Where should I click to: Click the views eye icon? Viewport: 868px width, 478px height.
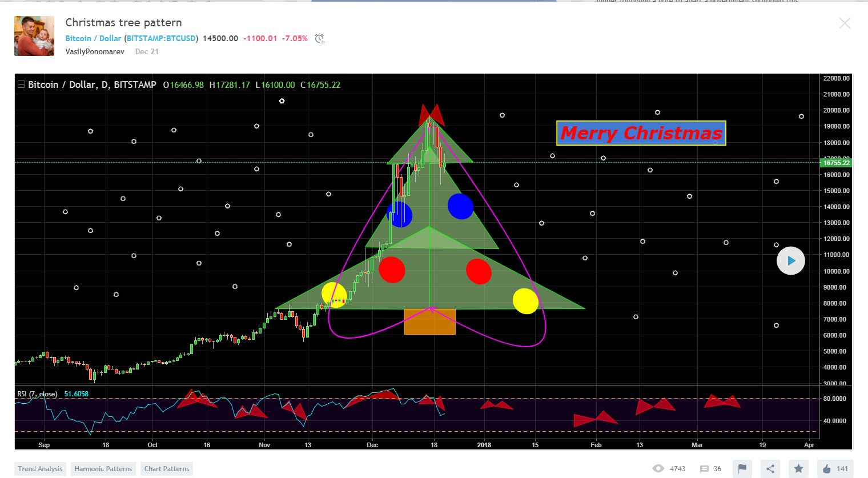point(658,469)
